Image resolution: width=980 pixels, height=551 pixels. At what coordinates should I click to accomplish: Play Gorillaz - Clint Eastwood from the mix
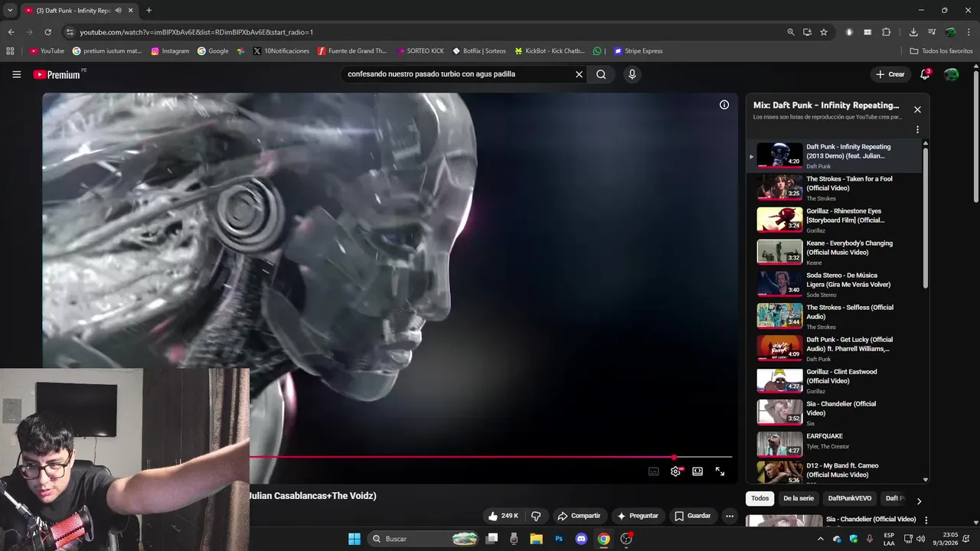[835, 380]
